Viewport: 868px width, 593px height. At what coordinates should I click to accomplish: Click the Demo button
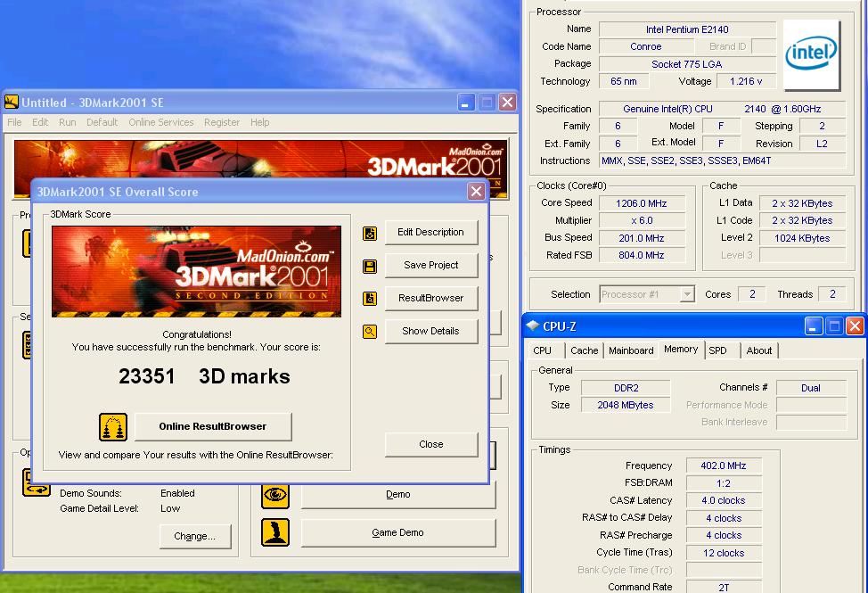pos(398,494)
